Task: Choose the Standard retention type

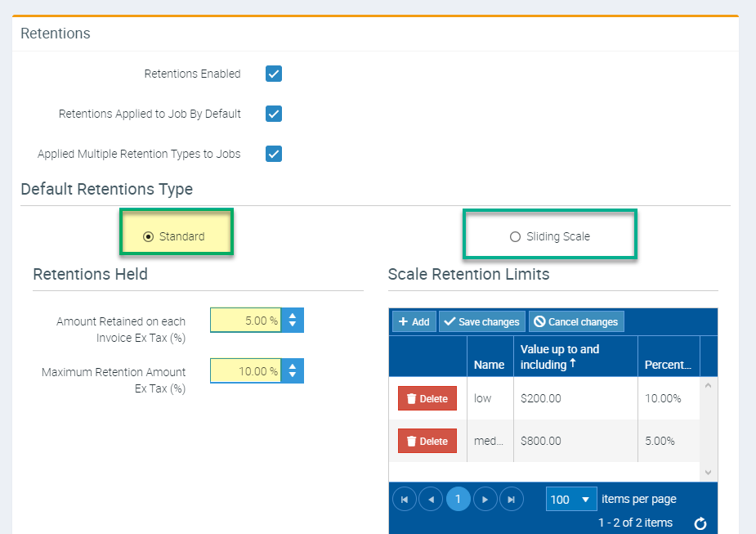Action: tap(148, 236)
